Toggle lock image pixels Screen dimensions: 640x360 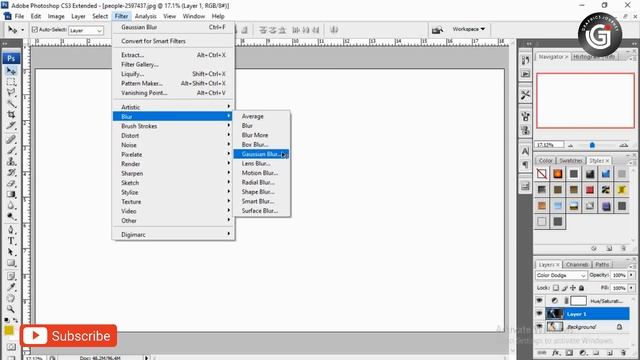[565, 288]
